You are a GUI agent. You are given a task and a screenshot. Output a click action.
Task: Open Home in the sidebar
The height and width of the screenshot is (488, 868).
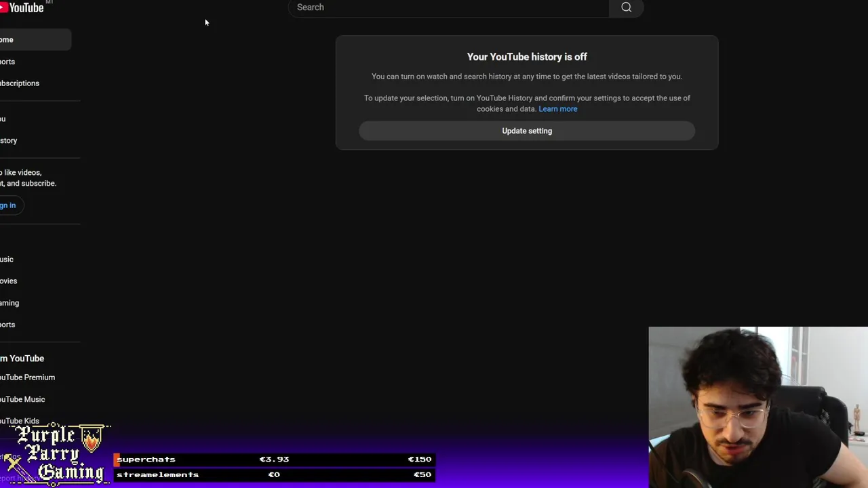35,39
